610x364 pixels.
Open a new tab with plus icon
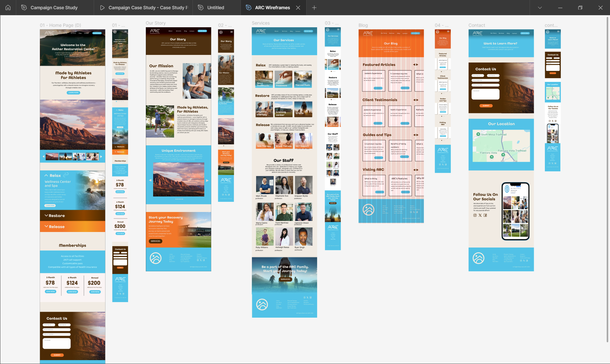[x=314, y=8]
